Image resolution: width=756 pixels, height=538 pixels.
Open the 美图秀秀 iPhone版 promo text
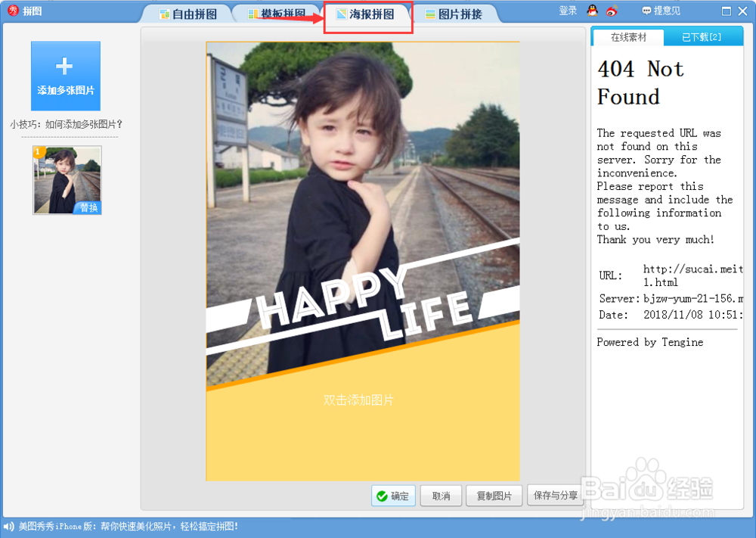tap(129, 527)
